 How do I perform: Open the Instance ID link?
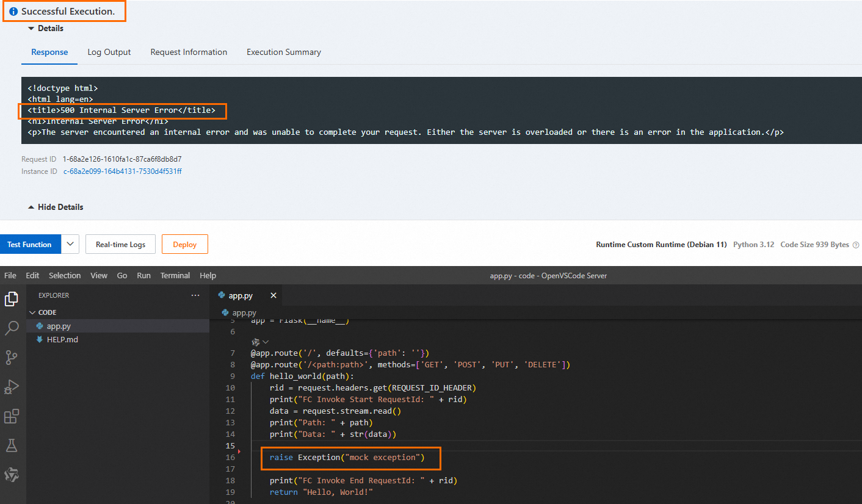(122, 171)
